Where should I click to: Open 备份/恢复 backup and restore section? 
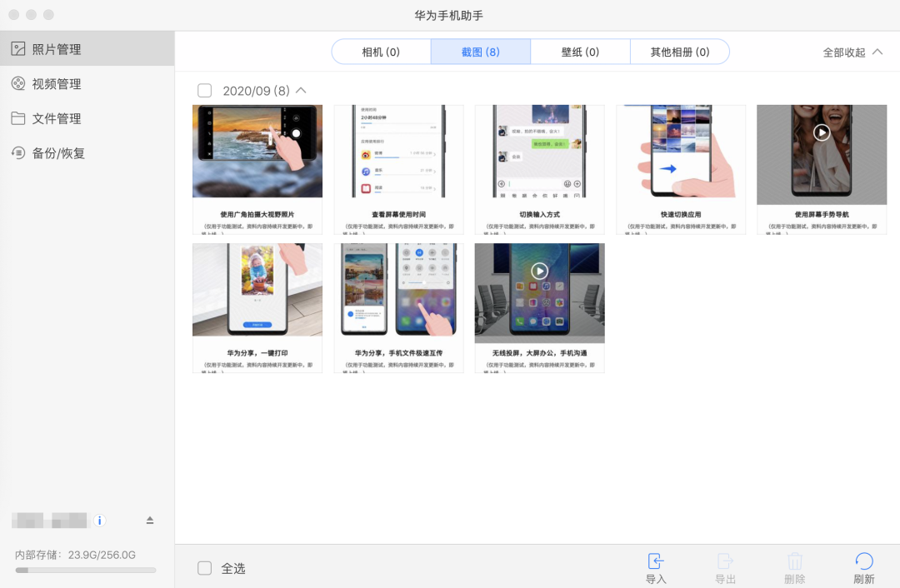(x=87, y=153)
